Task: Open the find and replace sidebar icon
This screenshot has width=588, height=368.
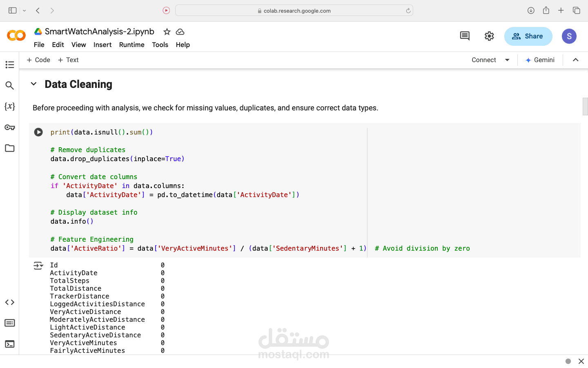Action: (9, 85)
